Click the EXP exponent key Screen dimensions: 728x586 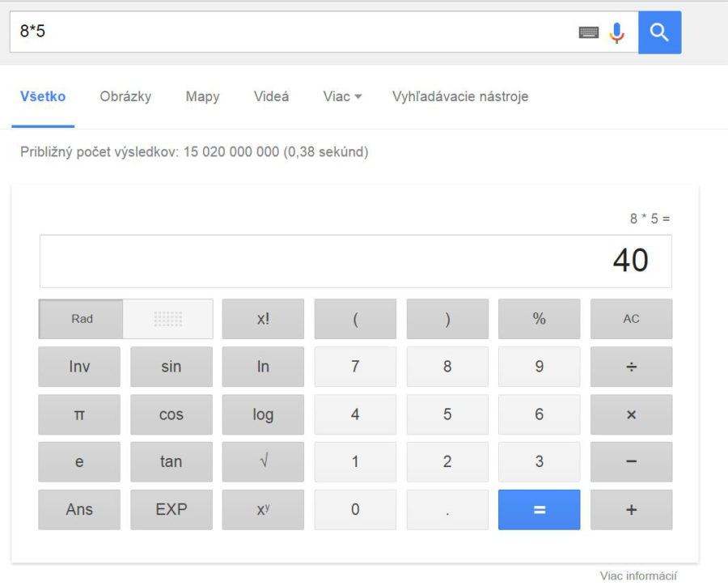(x=171, y=510)
